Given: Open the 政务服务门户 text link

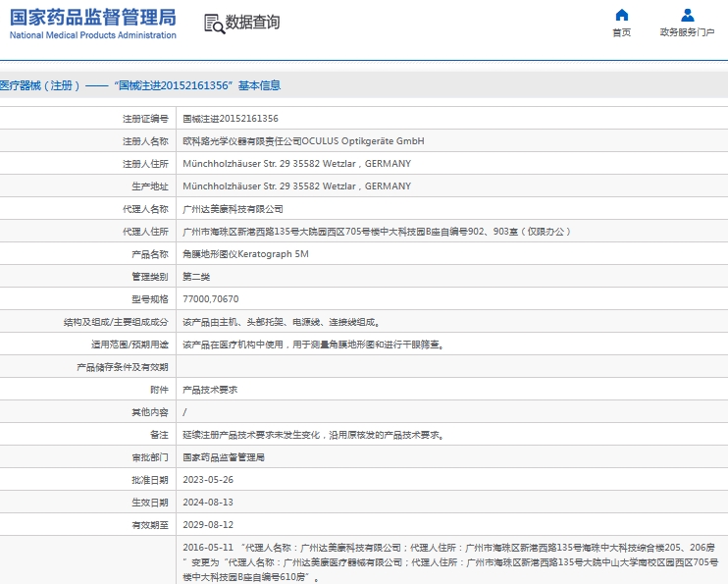Looking at the screenshot, I should [x=687, y=32].
